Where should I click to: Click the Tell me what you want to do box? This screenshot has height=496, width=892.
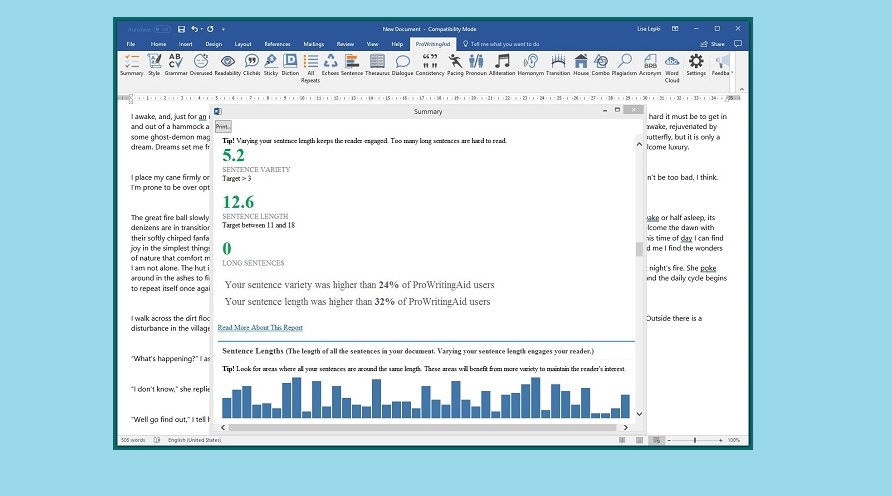pyautogui.click(x=501, y=44)
